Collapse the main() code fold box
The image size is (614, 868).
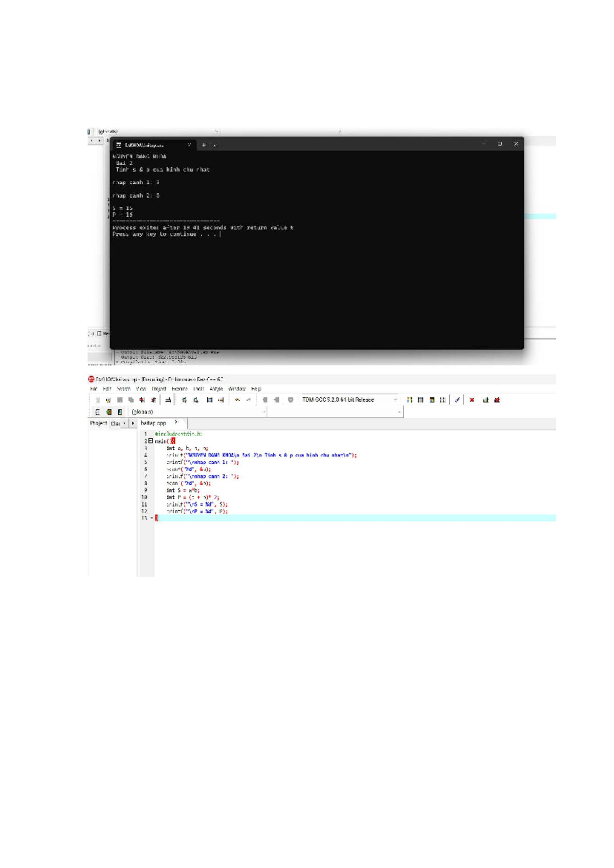150,441
